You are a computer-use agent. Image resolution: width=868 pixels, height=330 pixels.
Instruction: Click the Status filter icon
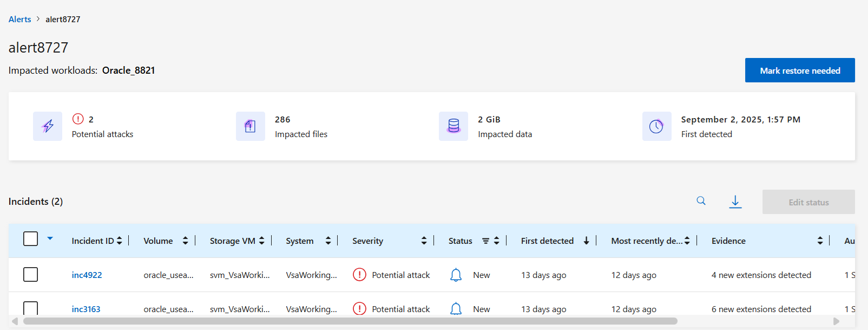[485, 241]
